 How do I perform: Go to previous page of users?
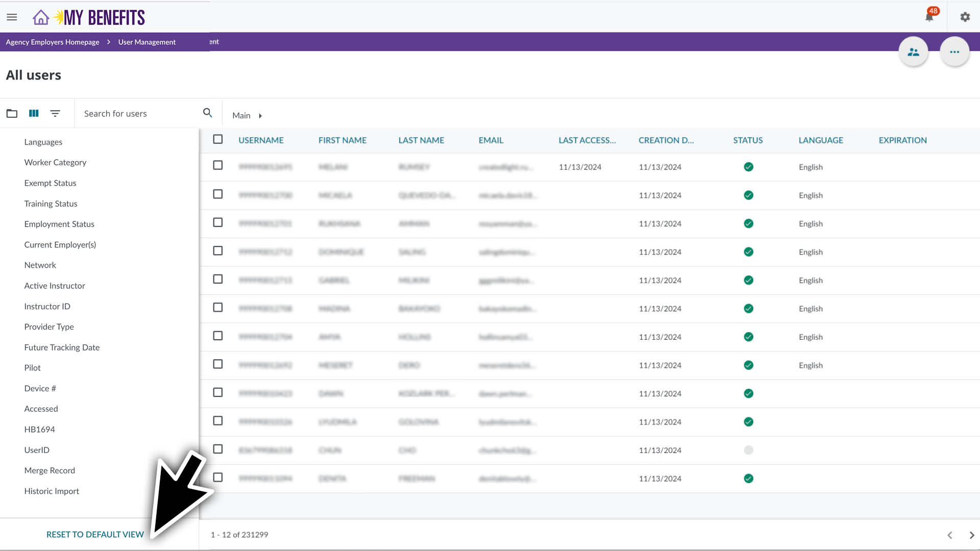click(949, 535)
